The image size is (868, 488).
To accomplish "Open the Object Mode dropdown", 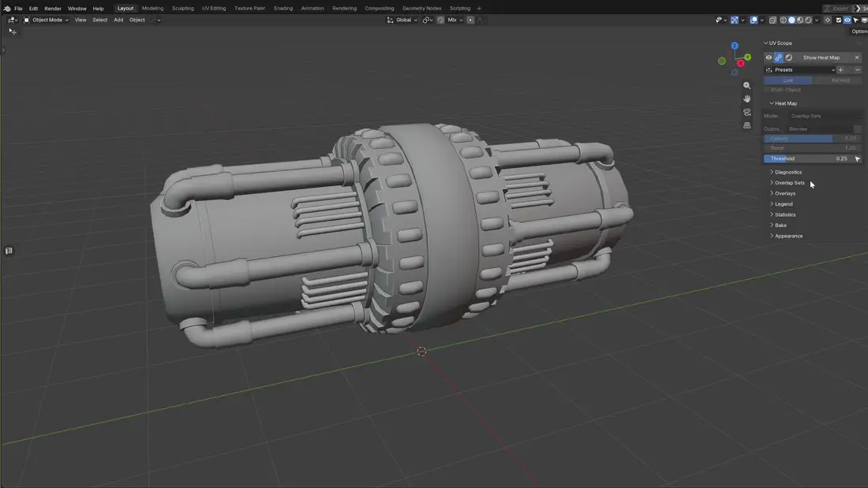I will [x=46, y=20].
